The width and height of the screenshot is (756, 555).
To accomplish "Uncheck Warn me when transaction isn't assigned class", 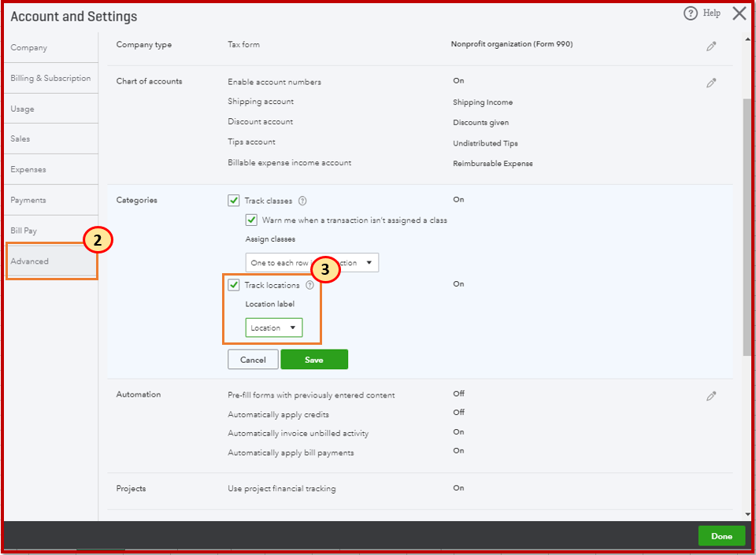I will pyautogui.click(x=251, y=220).
